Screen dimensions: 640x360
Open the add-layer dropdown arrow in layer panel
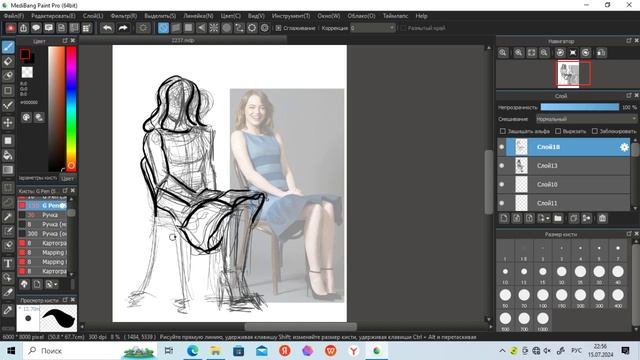coord(548,218)
